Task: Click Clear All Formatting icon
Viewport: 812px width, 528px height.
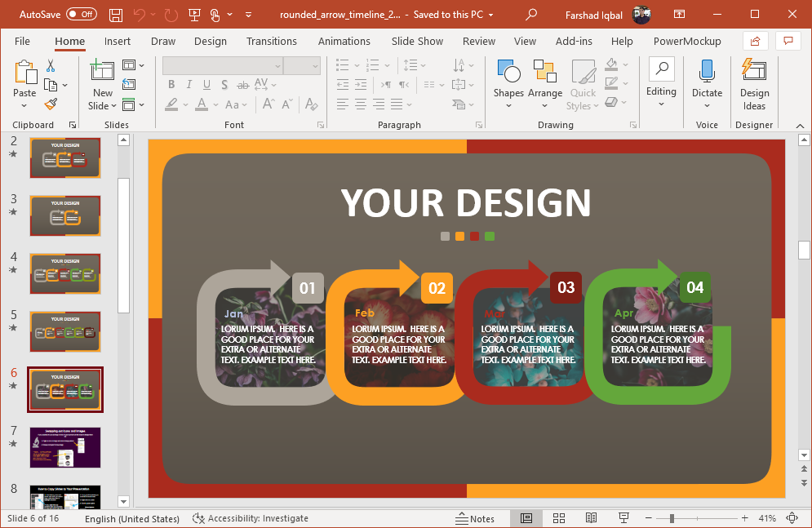Action: click(x=311, y=104)
